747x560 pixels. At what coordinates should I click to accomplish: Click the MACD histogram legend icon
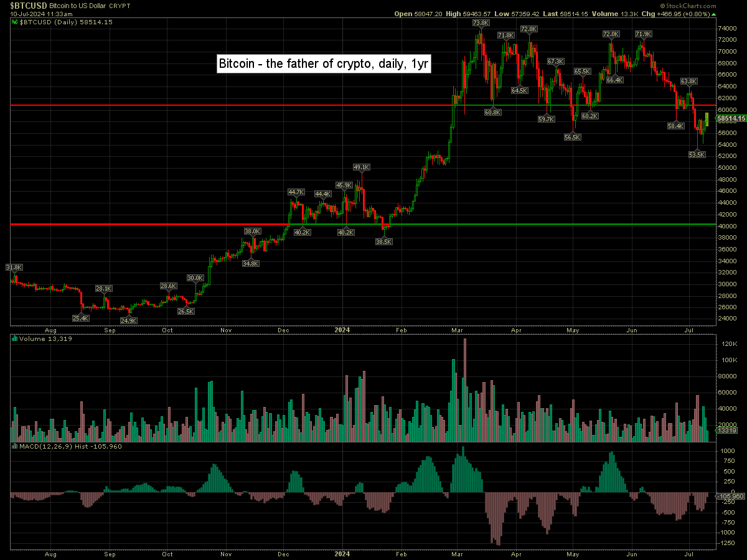tap(15, 447)
